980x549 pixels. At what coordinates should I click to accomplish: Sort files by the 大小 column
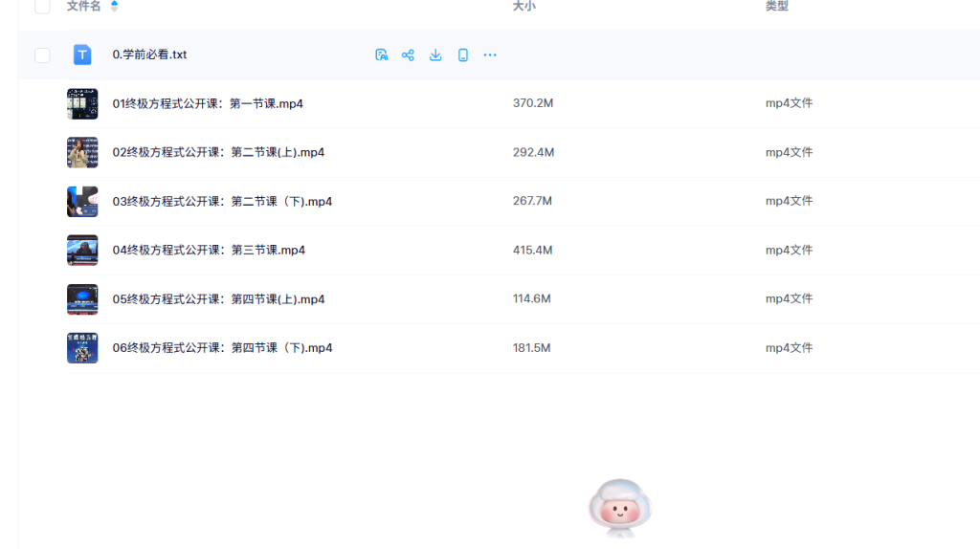click(x=523, y=7)
